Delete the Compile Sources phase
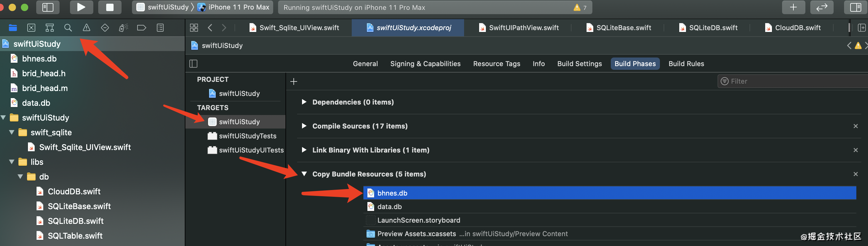The width and height of the screenshot is (868, 246). coord(855,126)
